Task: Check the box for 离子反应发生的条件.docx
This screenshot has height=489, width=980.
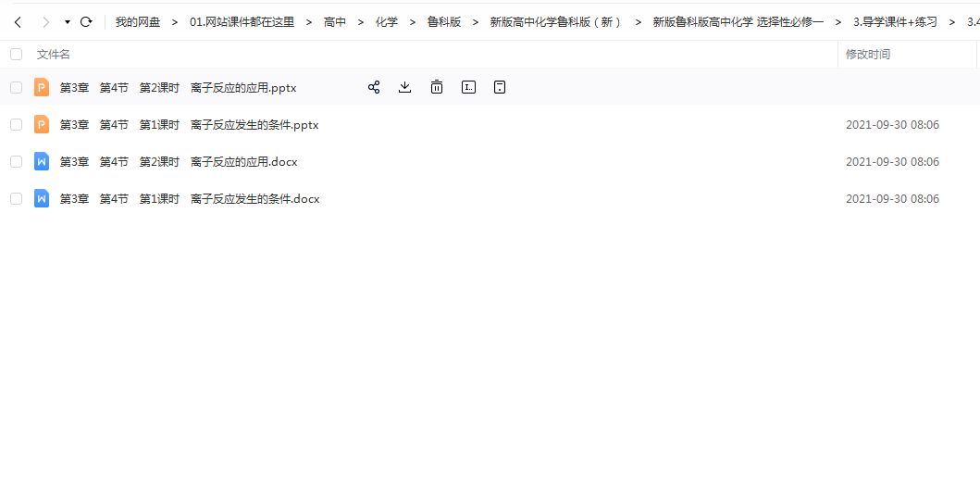Action: 17,199
